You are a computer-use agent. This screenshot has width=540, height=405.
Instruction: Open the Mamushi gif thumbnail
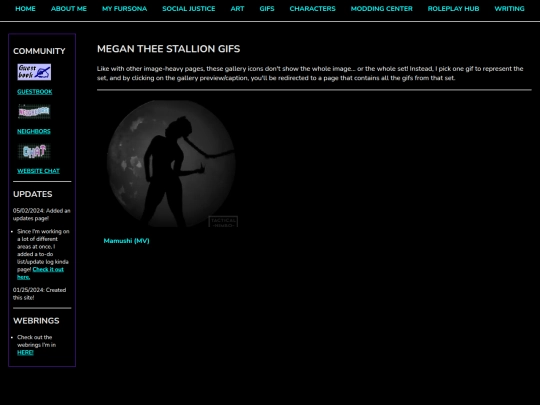(x=171, y=164)
